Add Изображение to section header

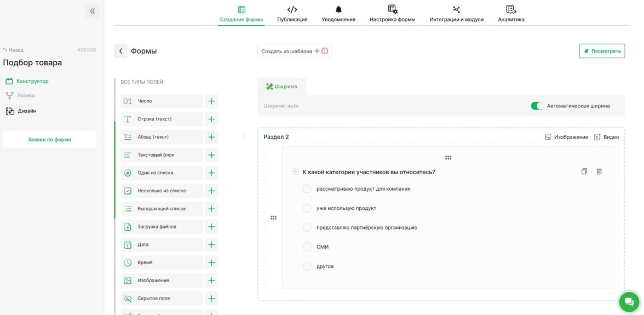(566, 137)
